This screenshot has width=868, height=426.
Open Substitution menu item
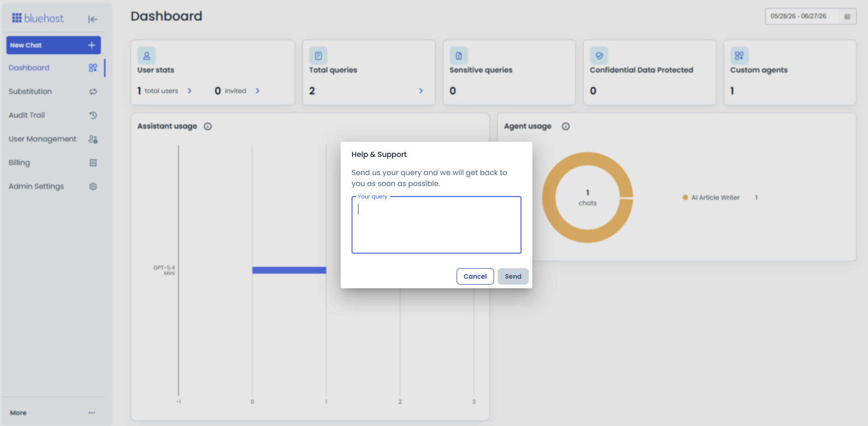(53, 92)
